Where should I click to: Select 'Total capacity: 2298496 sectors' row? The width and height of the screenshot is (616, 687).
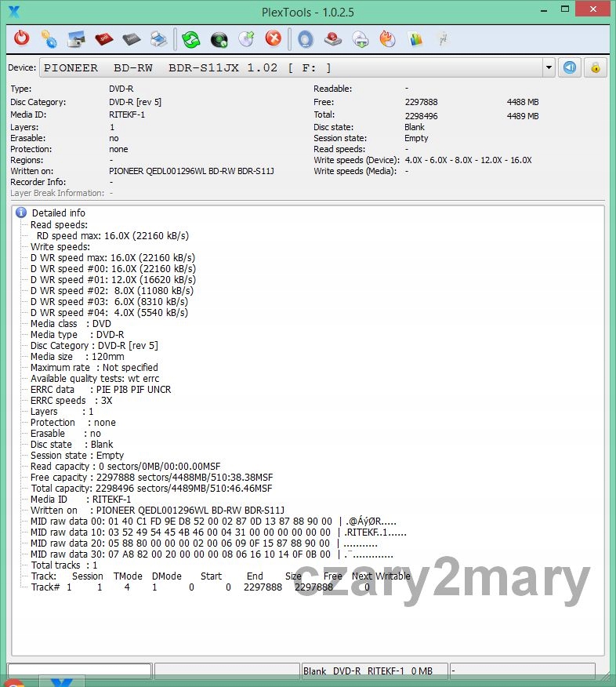151,488
